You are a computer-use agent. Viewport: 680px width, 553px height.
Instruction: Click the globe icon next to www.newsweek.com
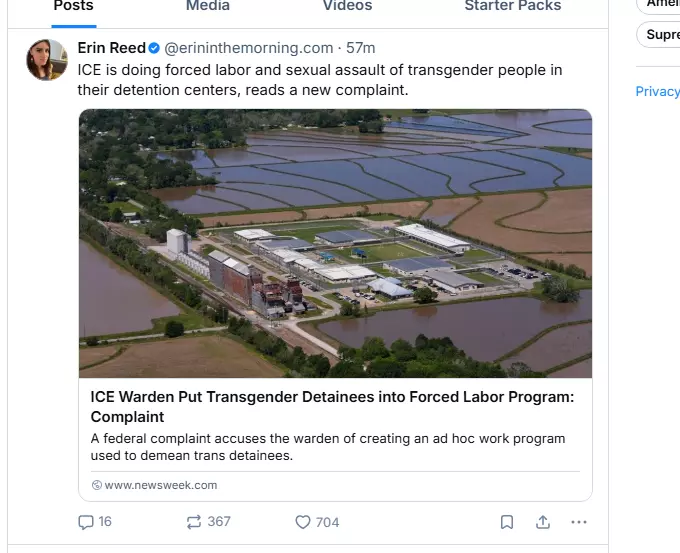(97, 485)
